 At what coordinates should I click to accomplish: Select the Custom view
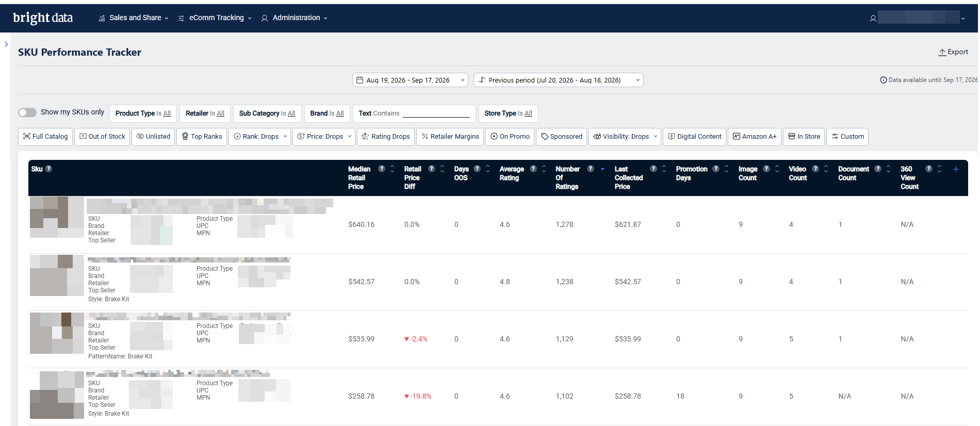(847, 137)
